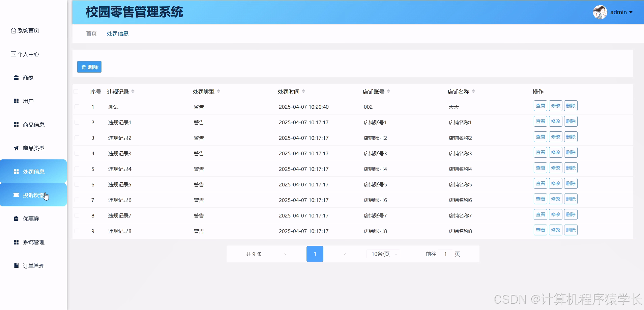Click 查看 on the 天天 store row

(540, 106)
